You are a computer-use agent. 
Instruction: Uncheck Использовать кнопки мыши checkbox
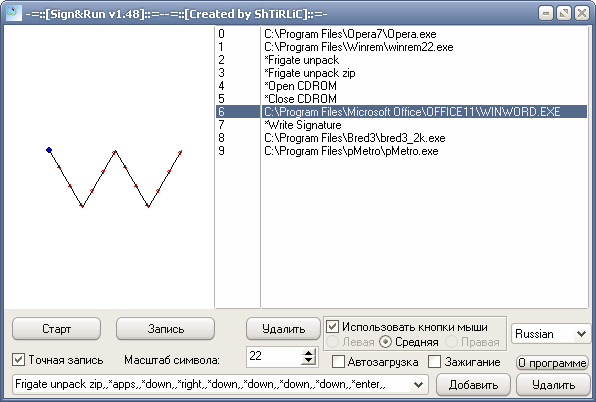coord(333,326)
